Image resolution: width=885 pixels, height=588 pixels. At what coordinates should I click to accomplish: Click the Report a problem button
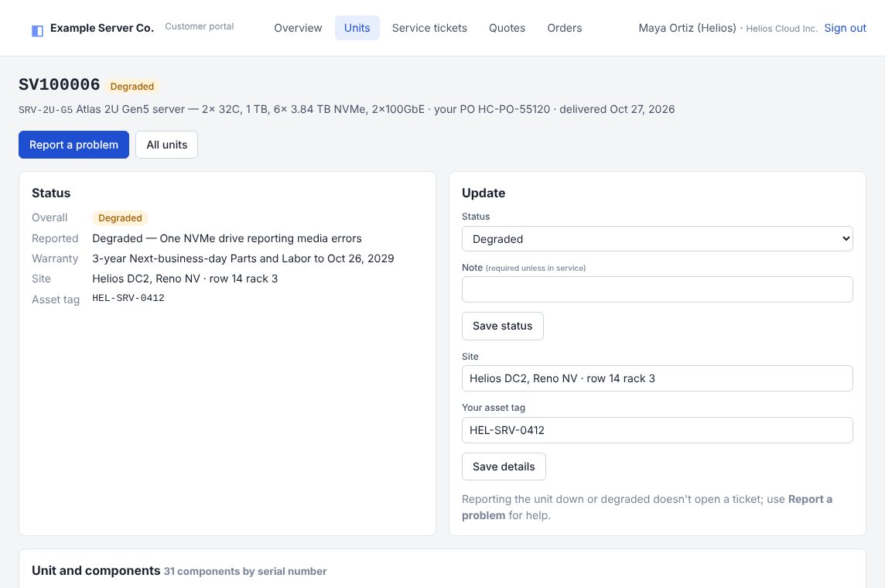pyautogui.click(x=74, y=145)
